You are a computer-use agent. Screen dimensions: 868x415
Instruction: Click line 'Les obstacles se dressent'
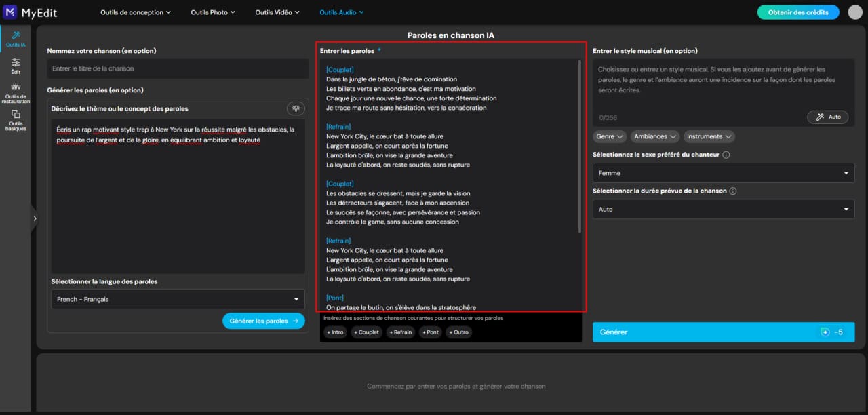coord(398,193)
